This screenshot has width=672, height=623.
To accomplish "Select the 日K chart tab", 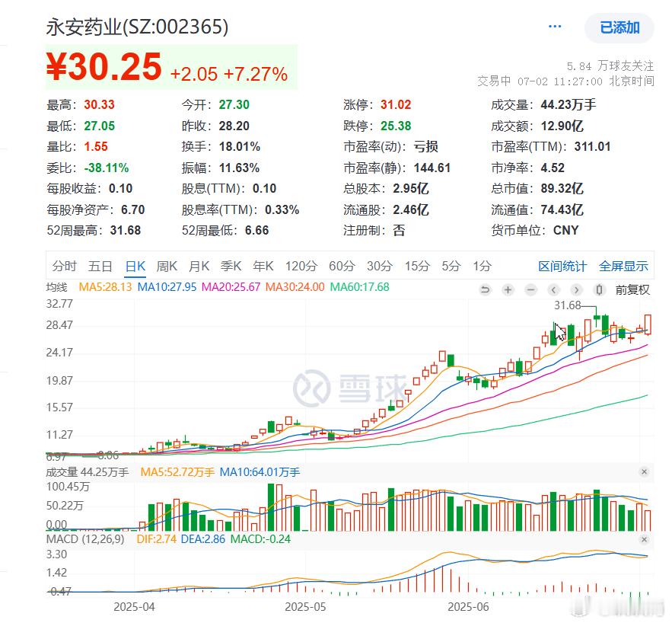I will click(x=135, y=267).
